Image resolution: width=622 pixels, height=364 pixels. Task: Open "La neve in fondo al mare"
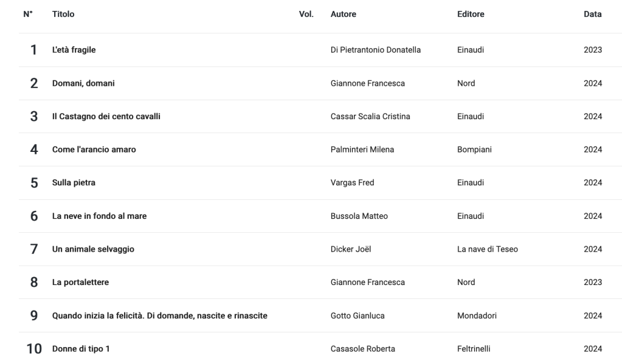99,216
